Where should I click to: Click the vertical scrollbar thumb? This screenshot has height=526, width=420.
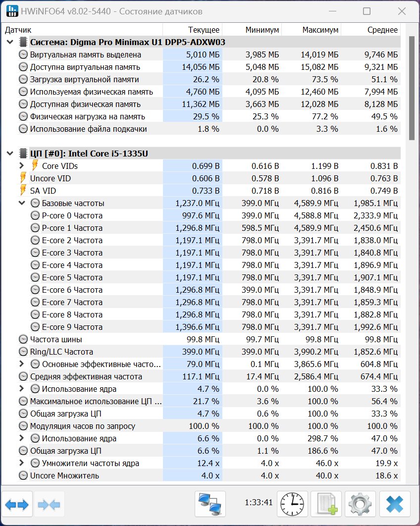click(412, 88)
